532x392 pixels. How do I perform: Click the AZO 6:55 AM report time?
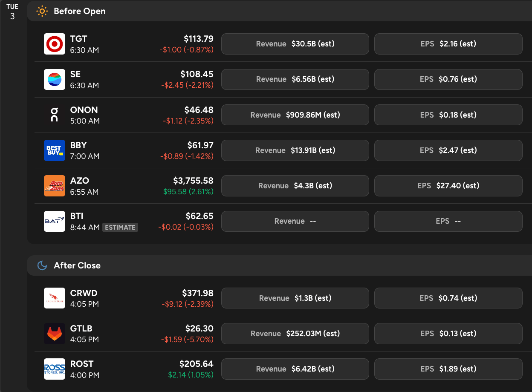click(x=84, y=192)
